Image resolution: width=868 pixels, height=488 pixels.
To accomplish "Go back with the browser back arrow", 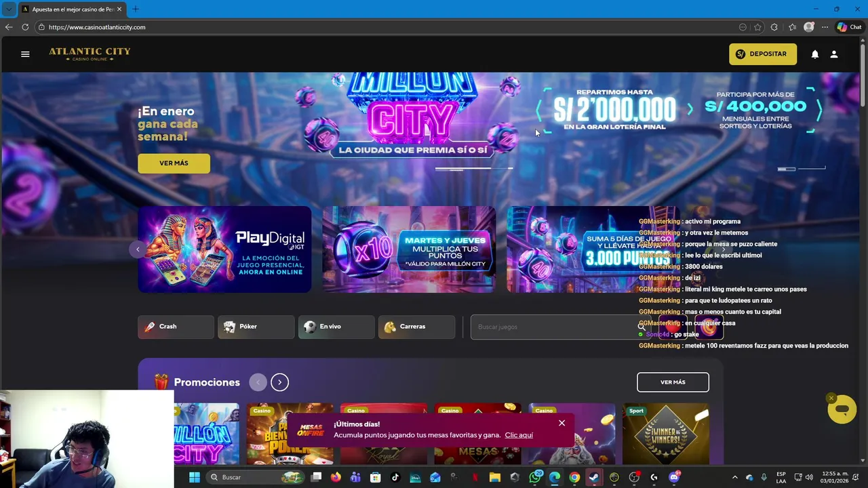I will (x=9, y=27).
